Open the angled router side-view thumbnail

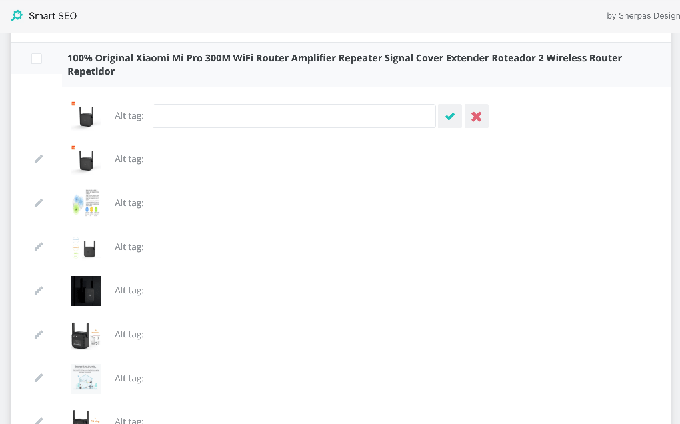tap(86, 335)
